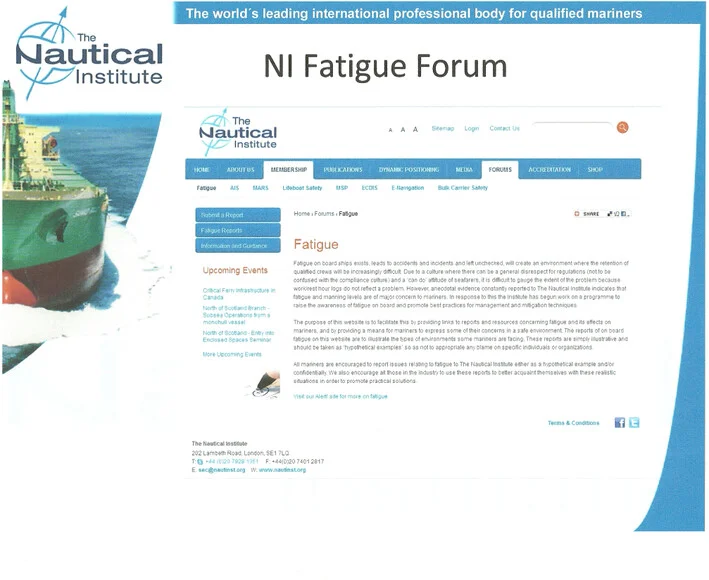Open the Sitemap link
709x580 pixels.
(443, 128)
